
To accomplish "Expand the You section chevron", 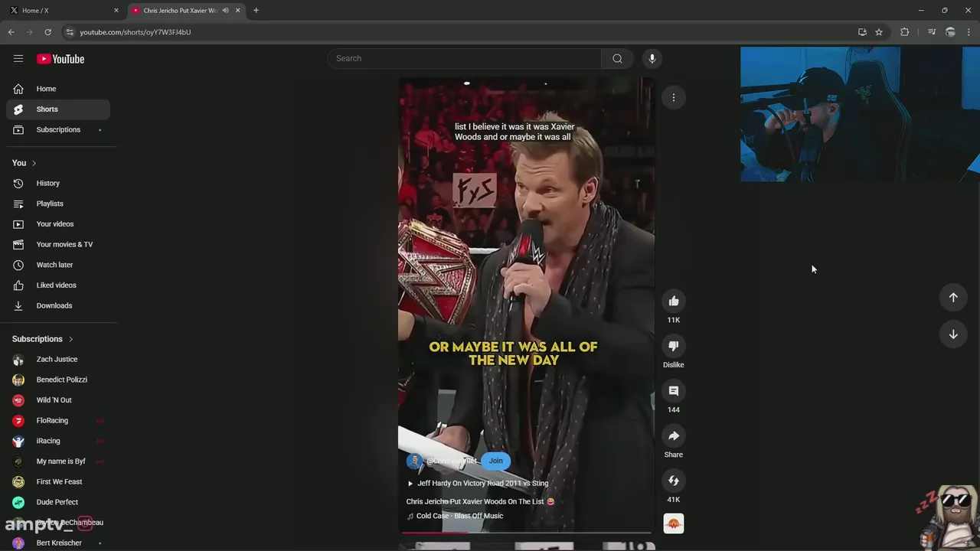I will click(x=34, y=163).
